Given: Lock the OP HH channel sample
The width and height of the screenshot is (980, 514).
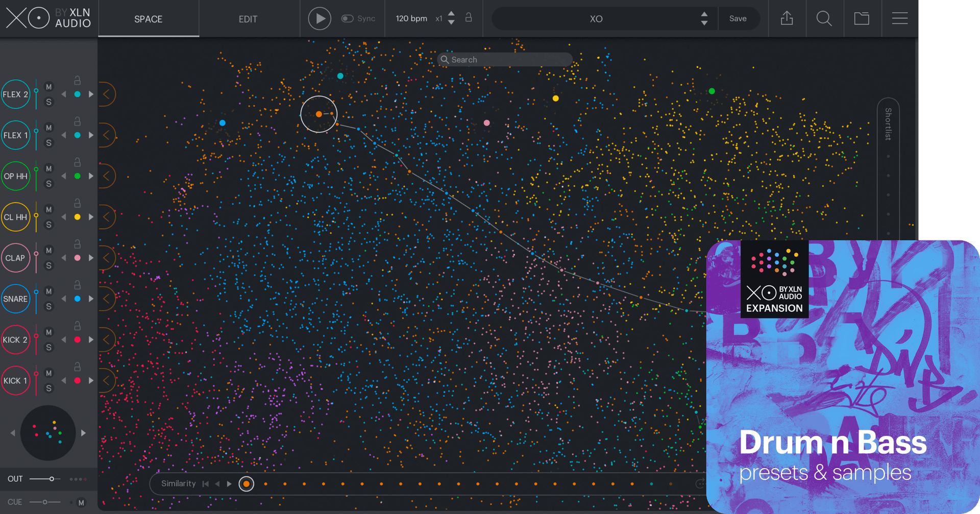Looking at the screenshot, I should (77, 162).
